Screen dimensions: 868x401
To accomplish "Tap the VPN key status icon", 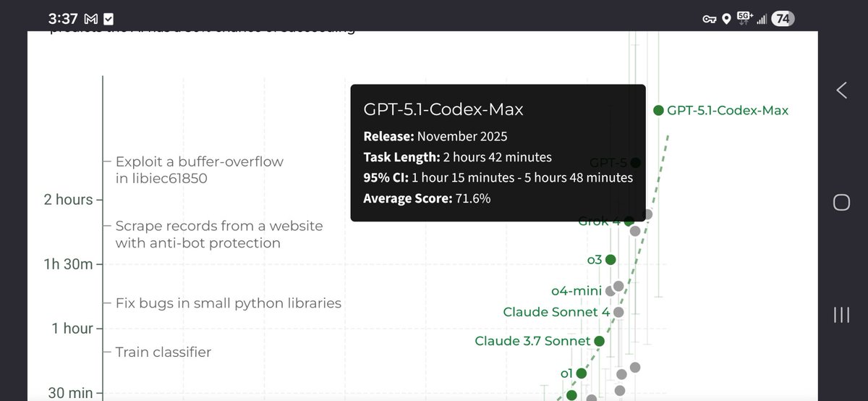I will pos(709,20).
